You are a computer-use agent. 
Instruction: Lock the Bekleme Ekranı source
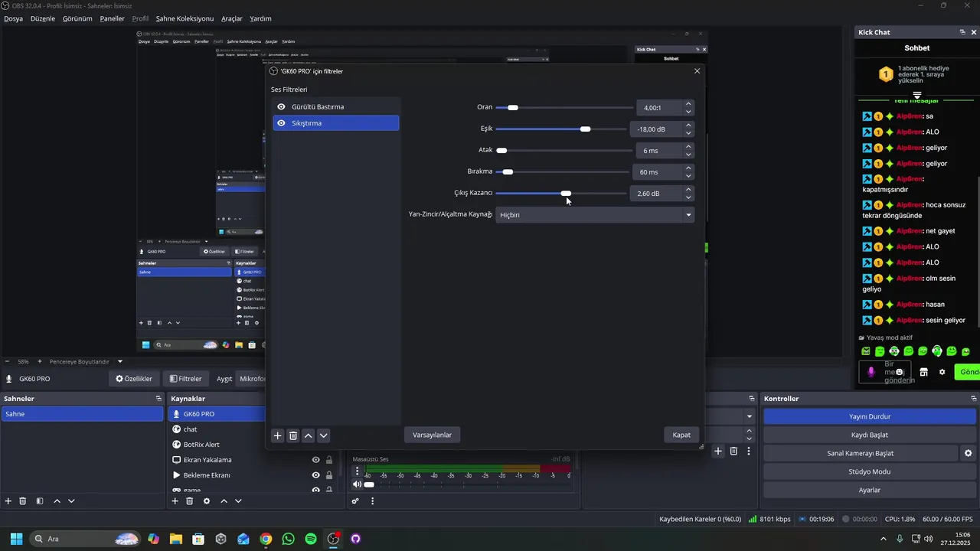click(x=329, y=475)
